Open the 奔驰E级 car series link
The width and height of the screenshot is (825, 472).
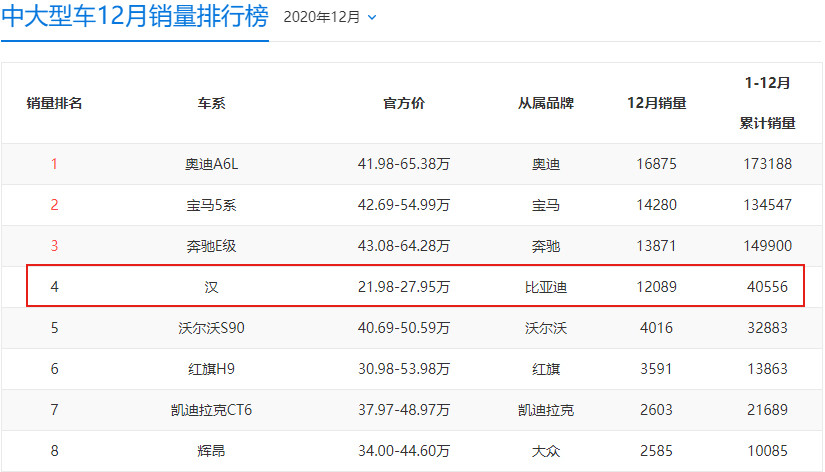click(x=212, y=246)
